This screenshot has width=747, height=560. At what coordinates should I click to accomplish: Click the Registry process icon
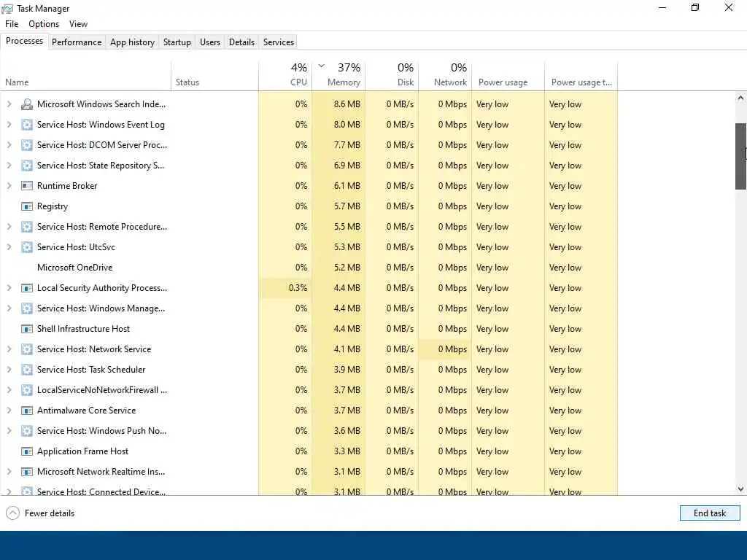(27, 206)
